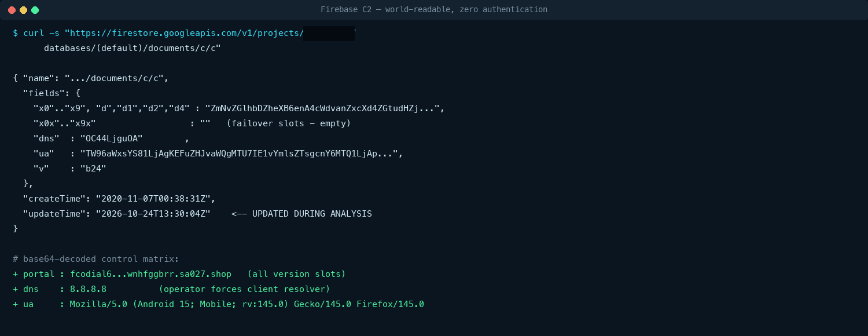Click the green maximize window button

click(35, 10)
